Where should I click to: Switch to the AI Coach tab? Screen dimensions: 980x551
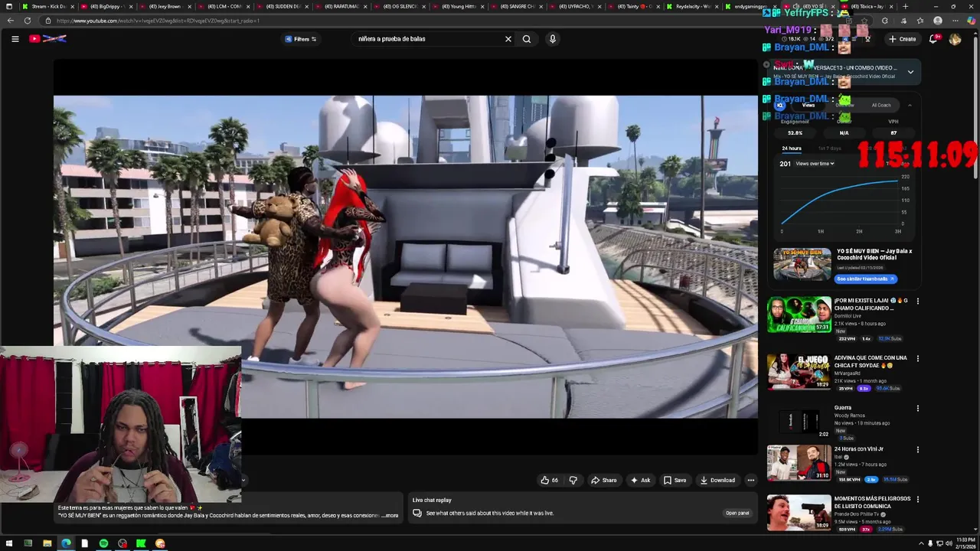[x=880, y=105]
